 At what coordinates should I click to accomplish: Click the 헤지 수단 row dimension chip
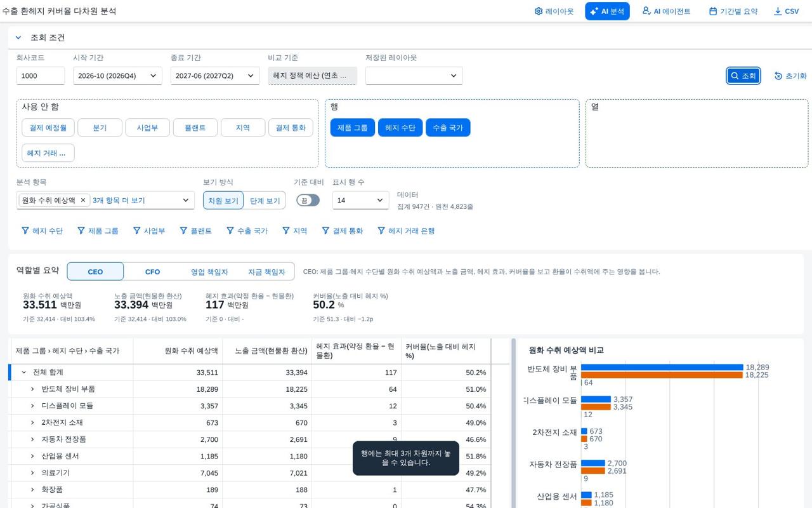tap(400, 128)
